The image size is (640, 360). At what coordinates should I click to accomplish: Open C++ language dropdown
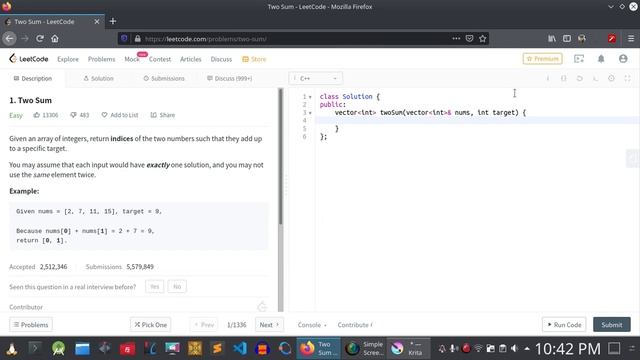coord(316,78)
